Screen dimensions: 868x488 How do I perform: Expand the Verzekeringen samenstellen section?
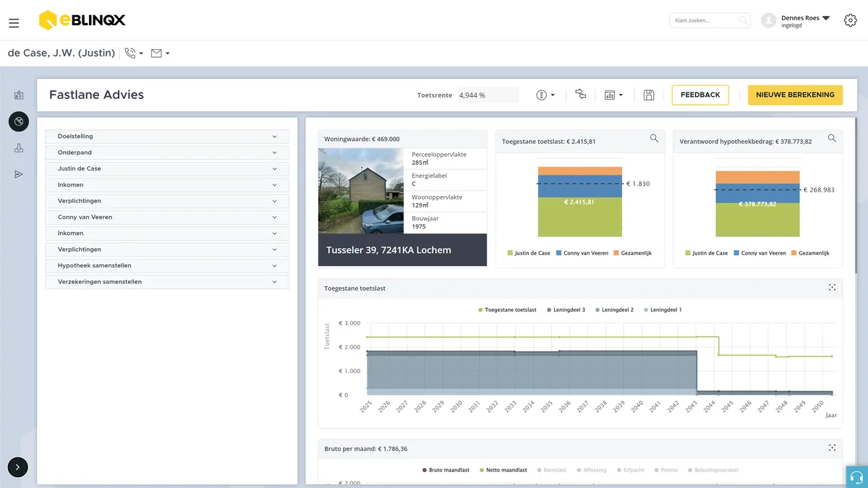[x=167, y=282]
